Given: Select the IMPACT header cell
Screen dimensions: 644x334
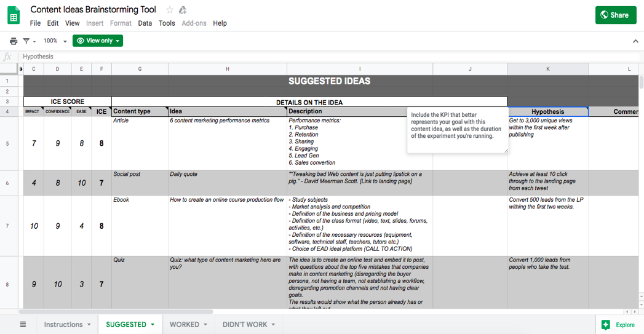Looking at the screenshot, I should [33, 111].
